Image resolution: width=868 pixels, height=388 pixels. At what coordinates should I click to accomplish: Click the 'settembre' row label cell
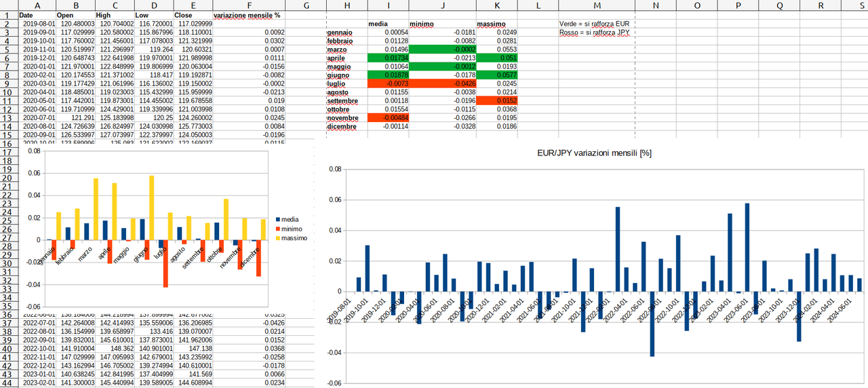click(347, 100)
